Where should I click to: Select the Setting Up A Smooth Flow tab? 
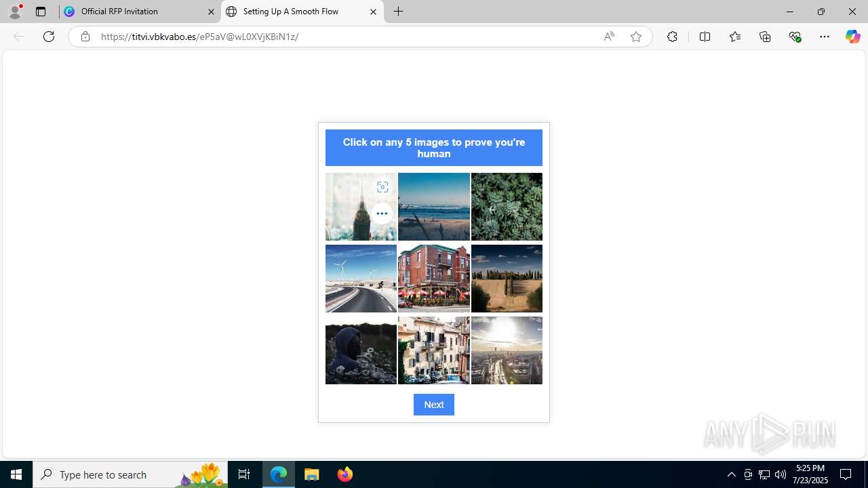tap(302, 12)
